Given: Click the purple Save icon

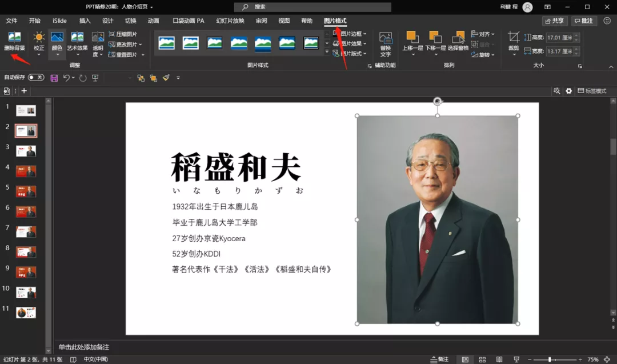Looking at the screenshot, I should point(54,78).
